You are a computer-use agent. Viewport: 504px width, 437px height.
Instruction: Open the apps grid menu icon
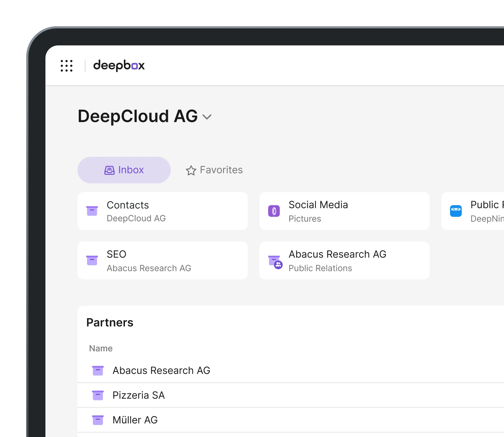tap(66, 66)
